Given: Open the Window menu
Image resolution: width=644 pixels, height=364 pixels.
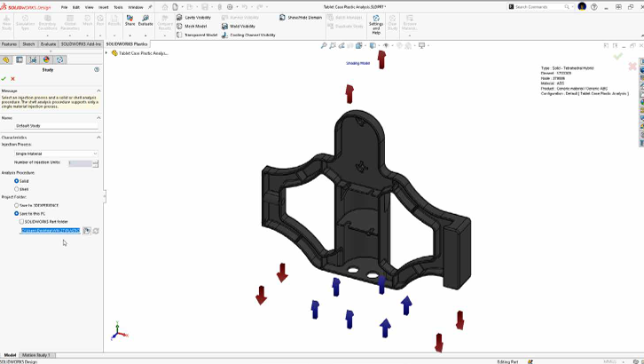Looking at the screenshot, I should (x=136, y=7).
